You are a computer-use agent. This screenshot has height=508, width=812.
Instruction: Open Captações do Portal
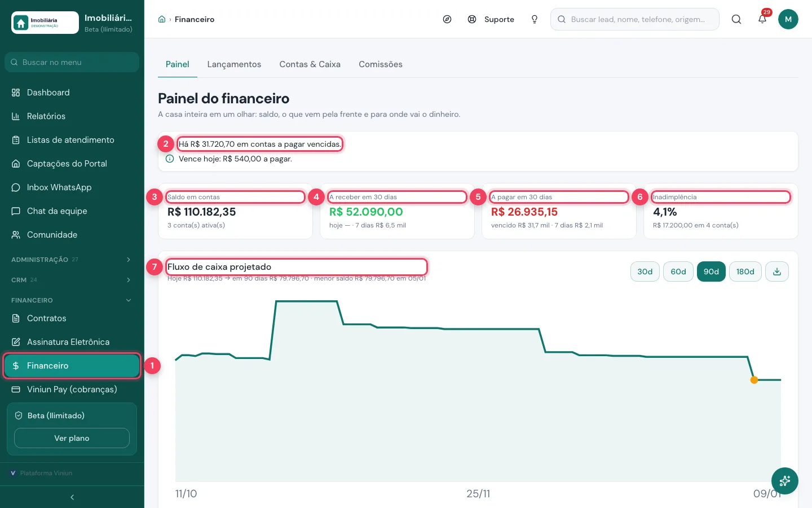pos(72,164)
